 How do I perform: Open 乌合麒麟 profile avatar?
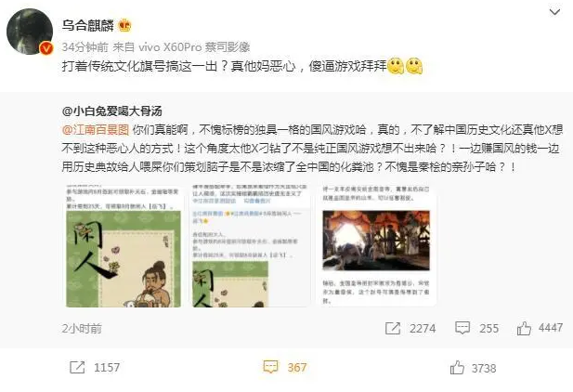(x=30, y=32)
